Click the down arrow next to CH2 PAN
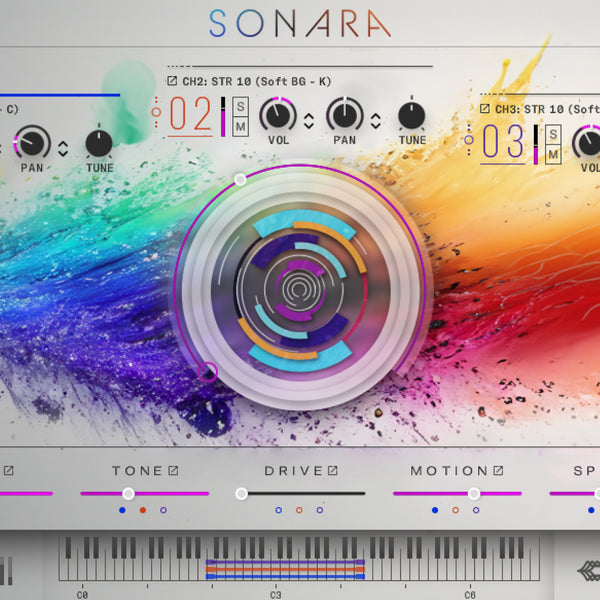The image size is (600, 600). (x=376, y=125)
